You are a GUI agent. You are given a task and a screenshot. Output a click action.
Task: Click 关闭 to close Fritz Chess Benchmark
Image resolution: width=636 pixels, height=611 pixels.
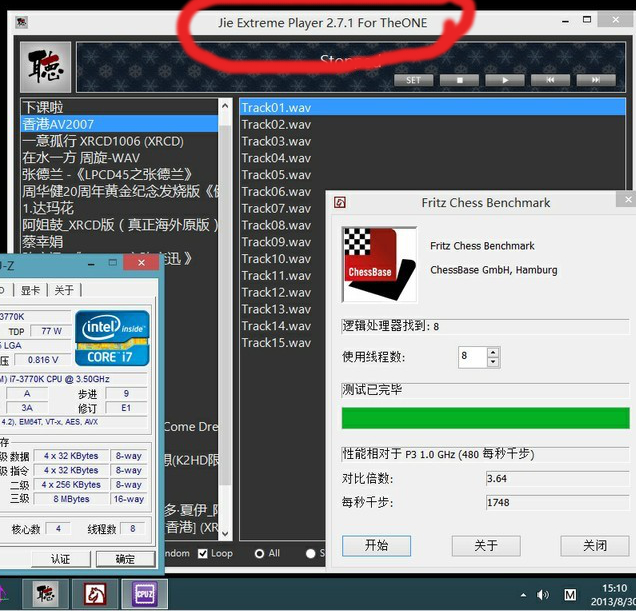coord(595,546)
